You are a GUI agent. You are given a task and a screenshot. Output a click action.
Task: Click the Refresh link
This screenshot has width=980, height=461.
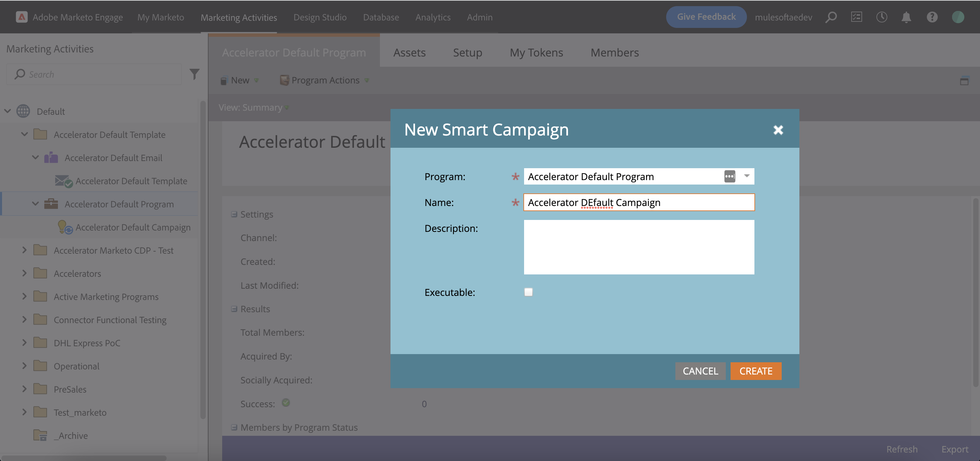click(x=902, y=449)
